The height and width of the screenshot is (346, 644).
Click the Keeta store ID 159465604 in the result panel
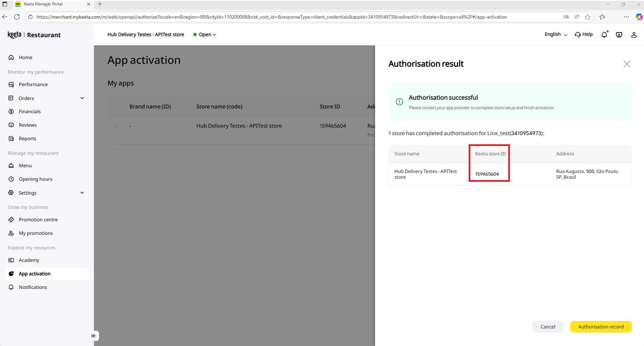click(487, 174)
